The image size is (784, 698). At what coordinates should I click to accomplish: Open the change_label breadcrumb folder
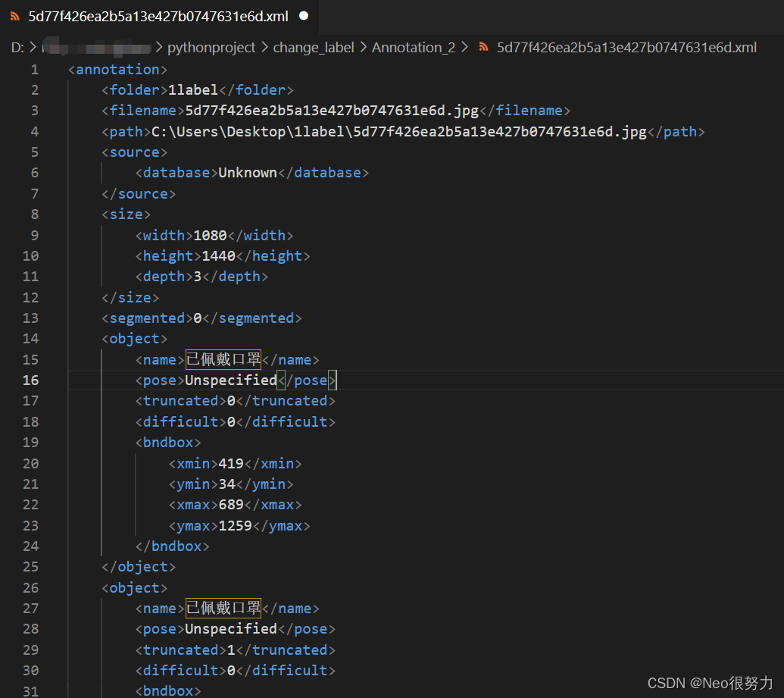314,48
